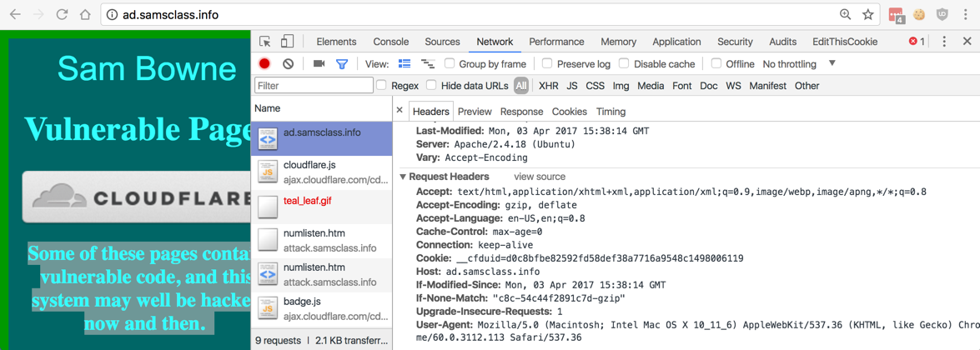This screenshot has width=980, height=350.
Task: Tick the Hide data URLs checkbox
Action: point(431,85)
